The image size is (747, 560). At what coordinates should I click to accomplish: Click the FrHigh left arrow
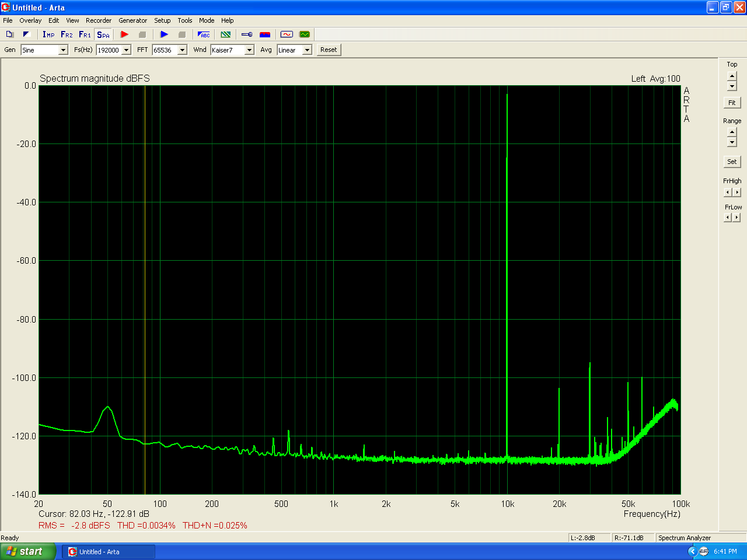click(x=728, y=192)
